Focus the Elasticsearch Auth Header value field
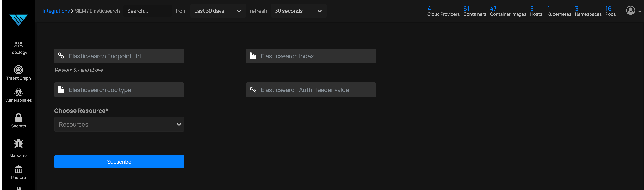The width and height of the screenshot is (644, 190). 311,90
